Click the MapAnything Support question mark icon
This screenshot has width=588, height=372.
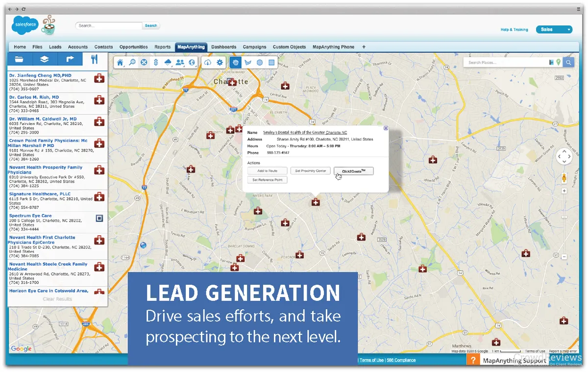point(473,360)
